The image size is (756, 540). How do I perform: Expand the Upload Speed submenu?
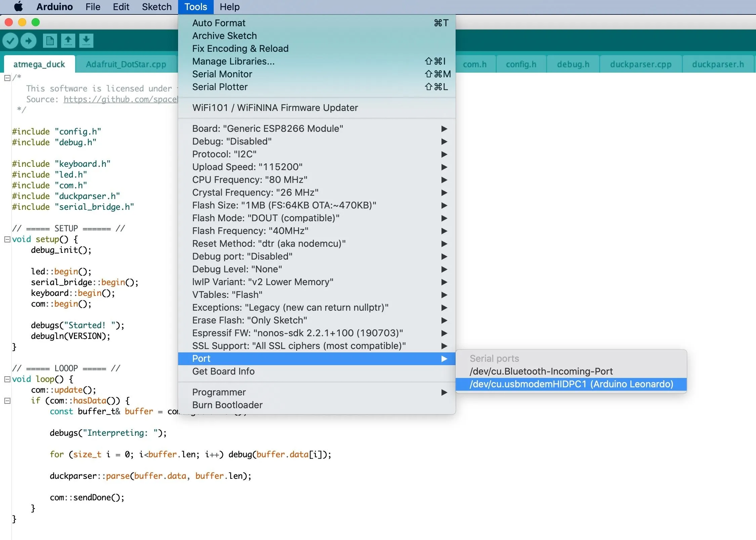pos(317,167)
